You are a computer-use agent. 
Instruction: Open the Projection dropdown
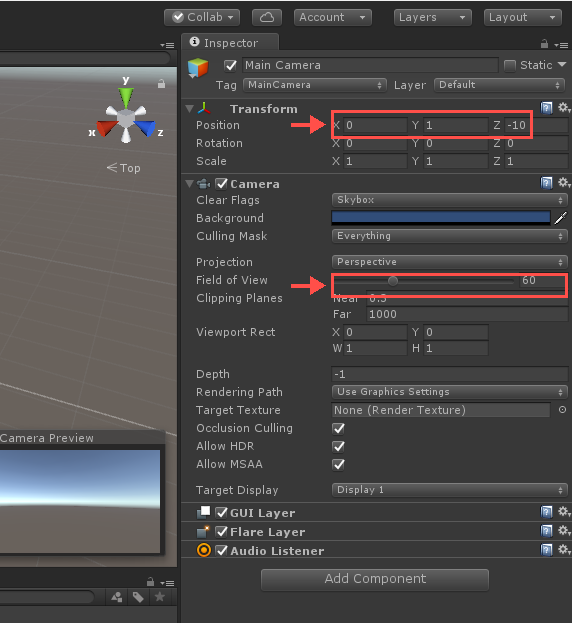click(449, 262)
